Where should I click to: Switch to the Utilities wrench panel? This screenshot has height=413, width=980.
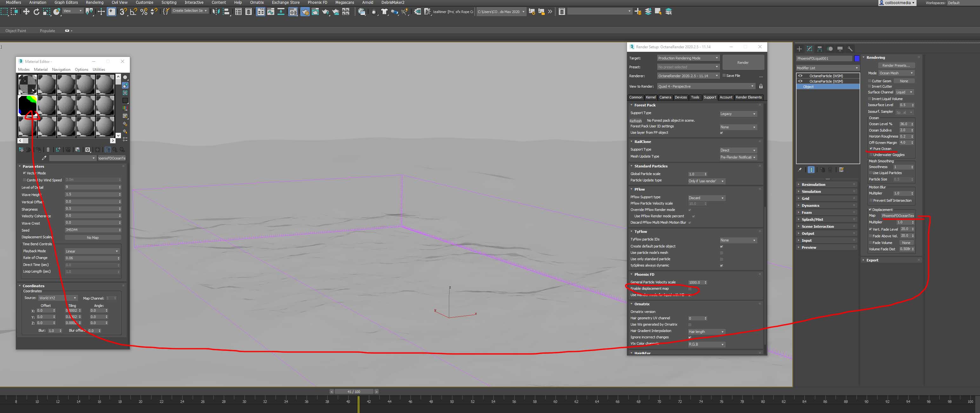(850, 49)
